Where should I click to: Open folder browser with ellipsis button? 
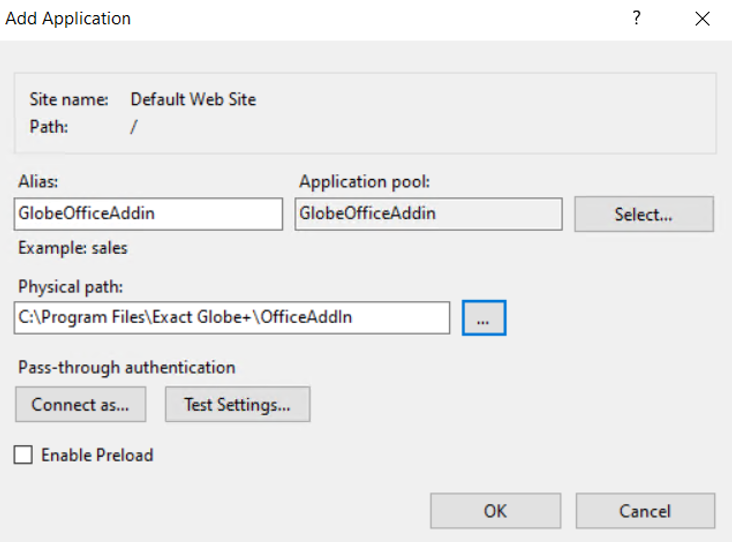484,318
